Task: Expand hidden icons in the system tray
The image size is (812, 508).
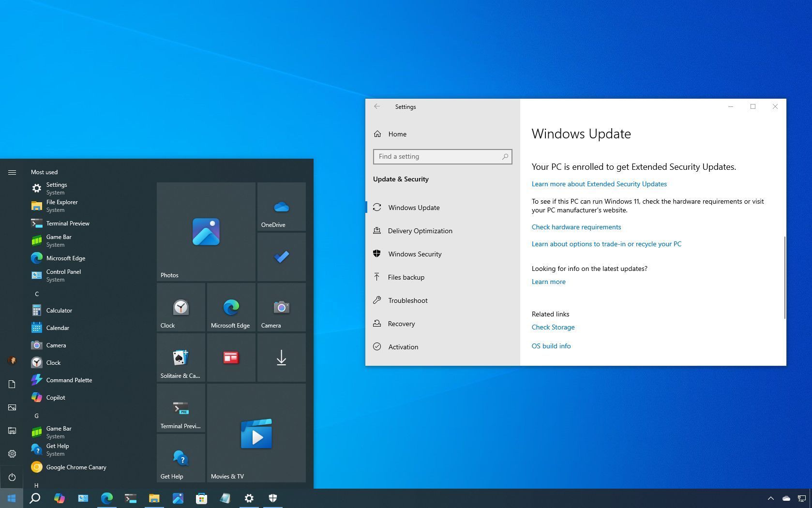Action: [771, 498]
